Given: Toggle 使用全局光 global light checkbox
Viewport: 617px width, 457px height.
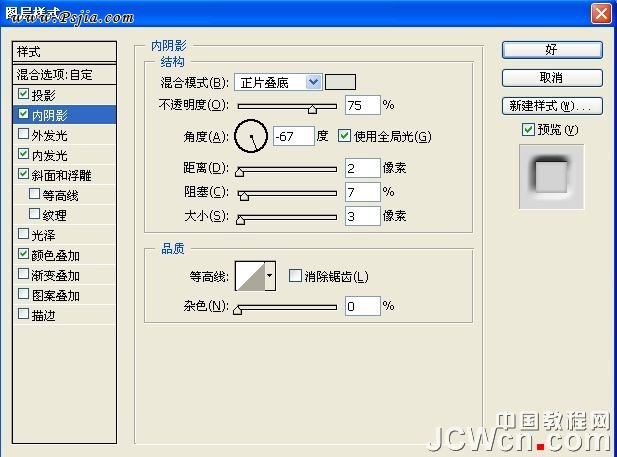Looking at the screenshot, I should coord(344,136).
